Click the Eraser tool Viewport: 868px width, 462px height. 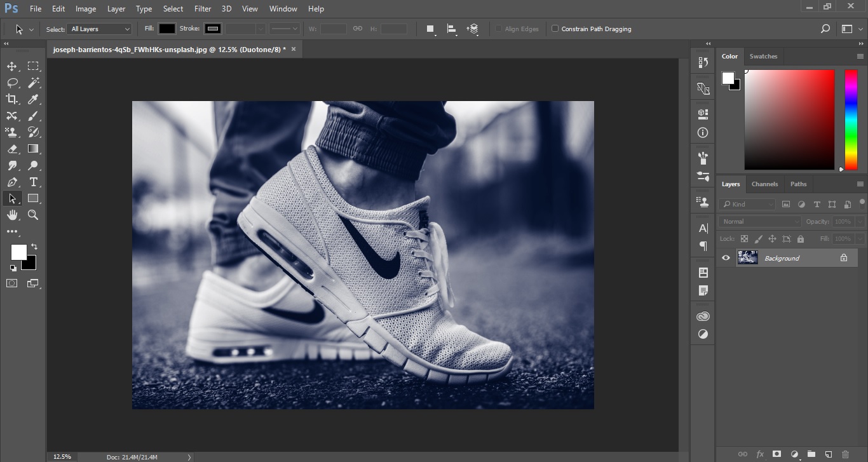point(12,149)
